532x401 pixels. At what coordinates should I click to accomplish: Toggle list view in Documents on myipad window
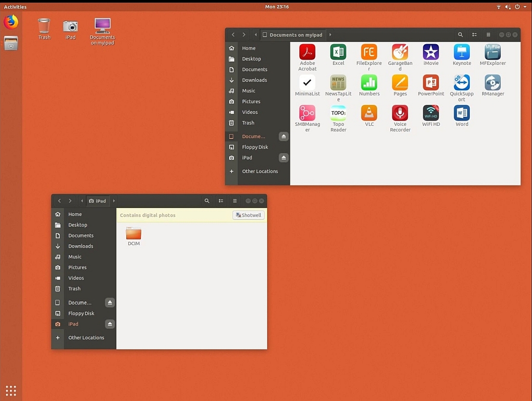[474, 35]
